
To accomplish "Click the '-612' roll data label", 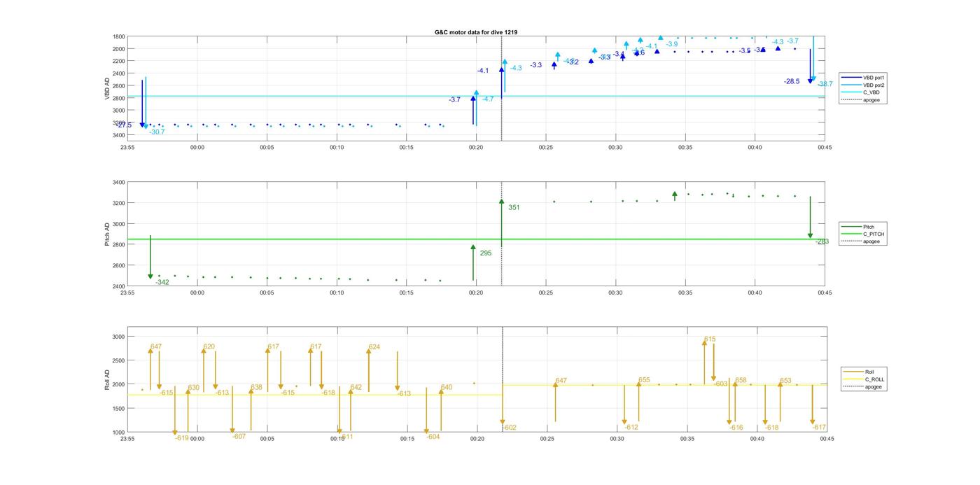I will tap(631, 427).
